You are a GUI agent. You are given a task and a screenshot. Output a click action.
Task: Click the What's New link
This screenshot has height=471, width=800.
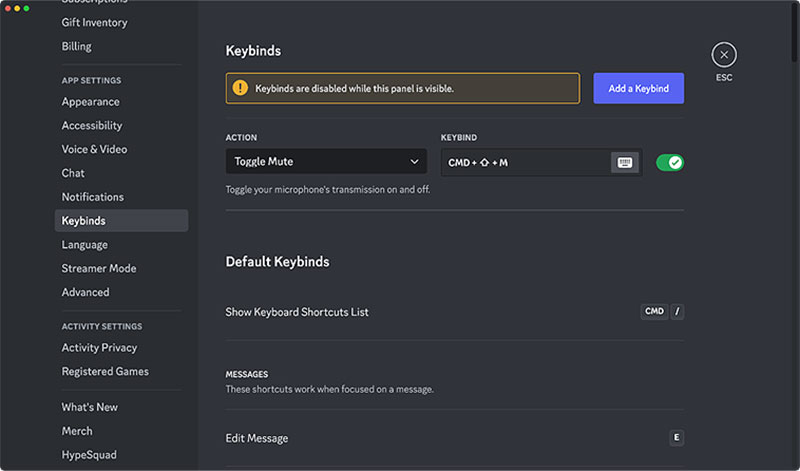[x=89, y=407]
